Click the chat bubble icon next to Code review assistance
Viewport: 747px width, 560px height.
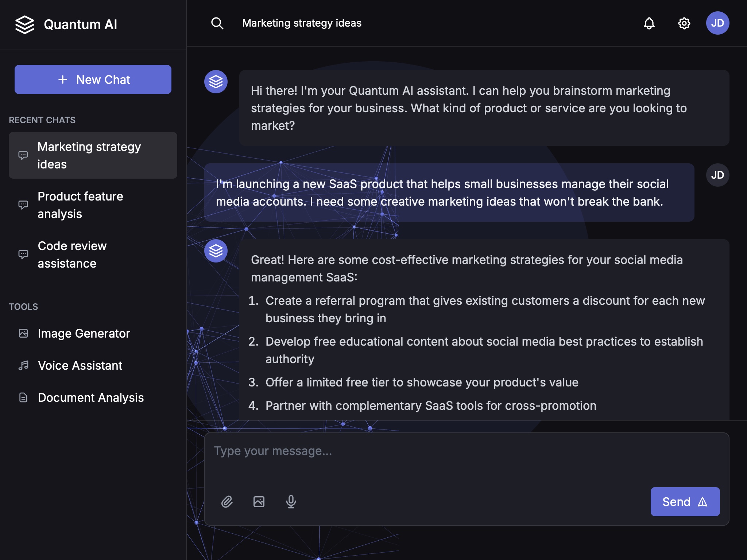pyautogui.click(x=23, y=254)
